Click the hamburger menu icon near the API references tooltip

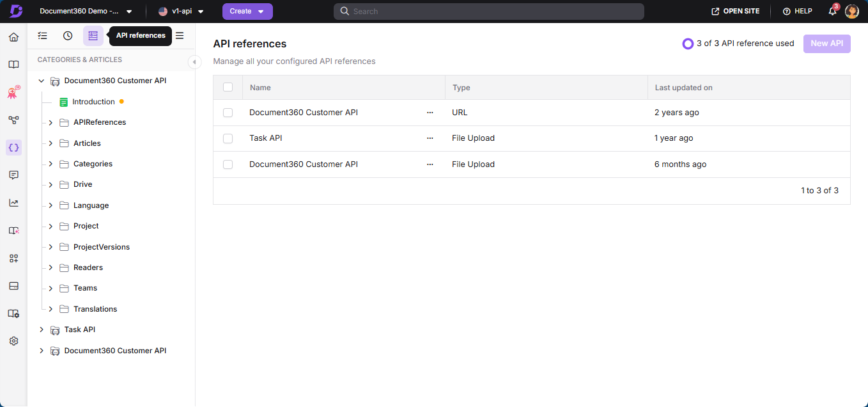180,36
